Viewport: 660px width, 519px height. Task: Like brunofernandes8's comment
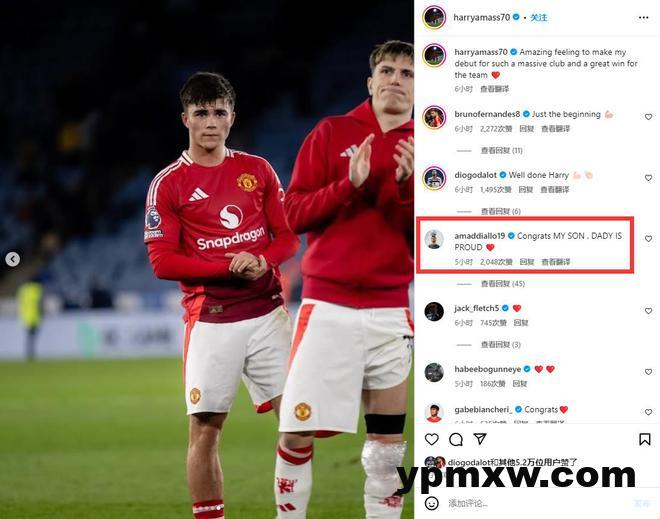point(648,117)
